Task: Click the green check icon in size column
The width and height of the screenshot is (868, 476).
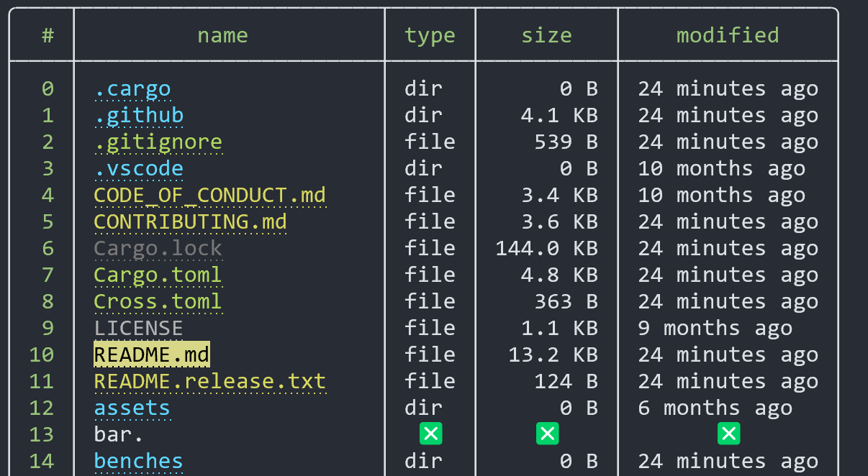Action: (547, 434)
